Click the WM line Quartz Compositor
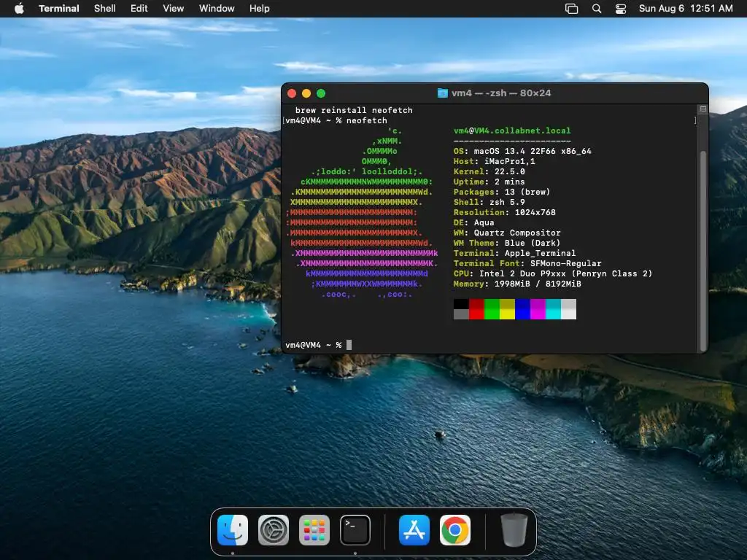Viewport: 747px width, 560px height. 508,233
